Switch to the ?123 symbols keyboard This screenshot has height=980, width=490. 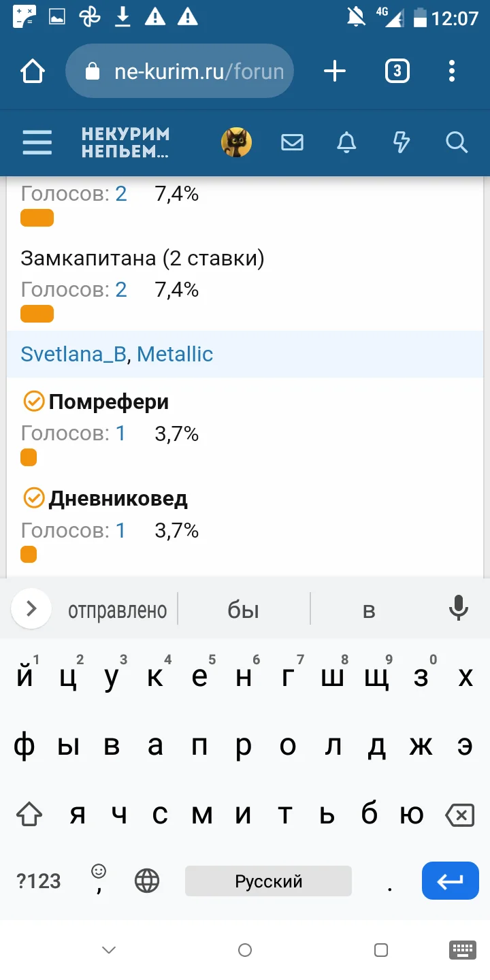(39, 881)
